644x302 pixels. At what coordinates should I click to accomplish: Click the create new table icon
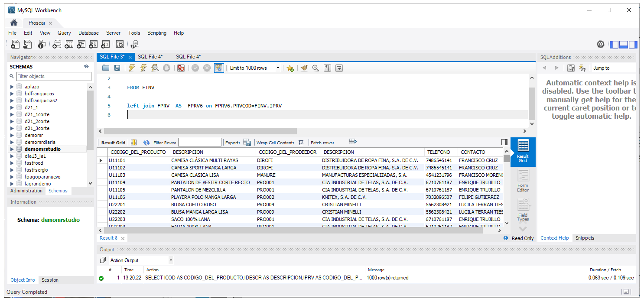pos(69,44)
